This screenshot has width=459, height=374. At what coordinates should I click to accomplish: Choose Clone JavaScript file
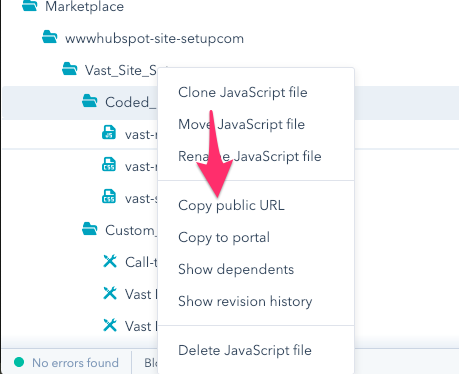click(x=243, y=92)
